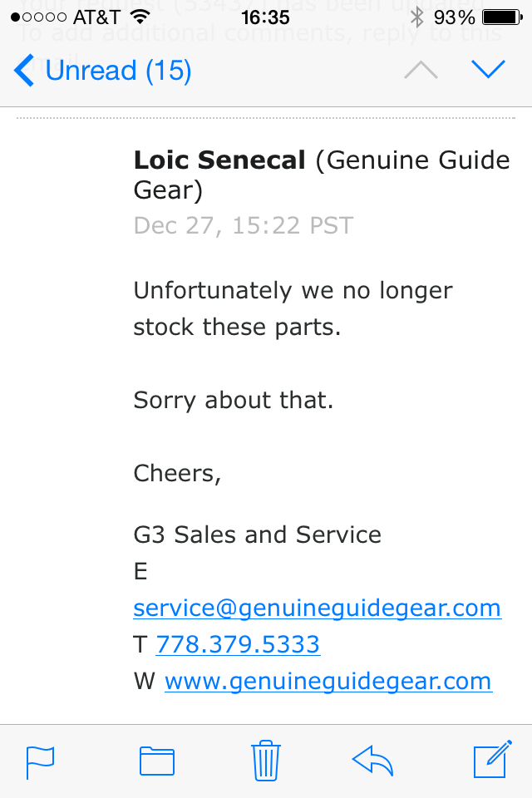Tap the 16:35 clock in status bar
This screenshot has width=532, height=798.
265,17
